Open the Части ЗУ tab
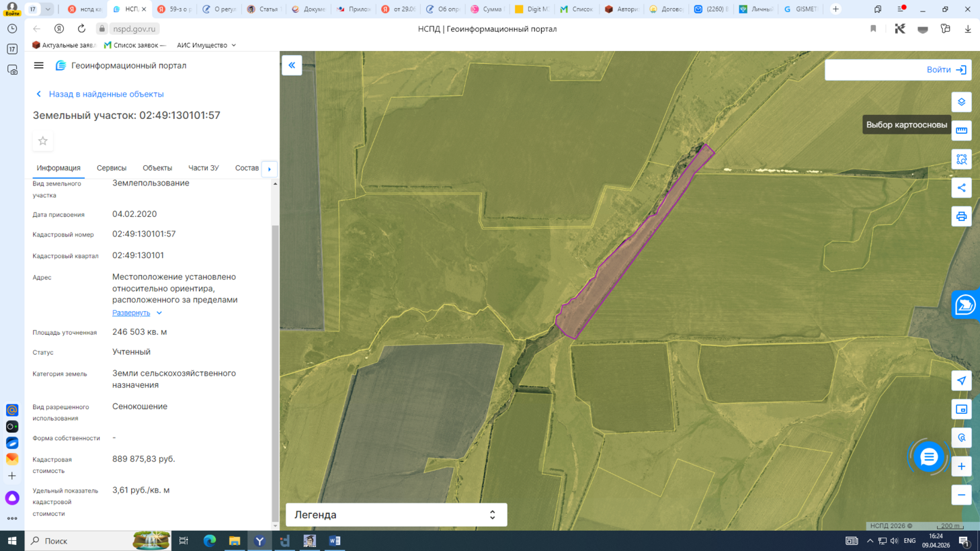Image resolution: width=980 pixels, height=551 pixels. 203,168
